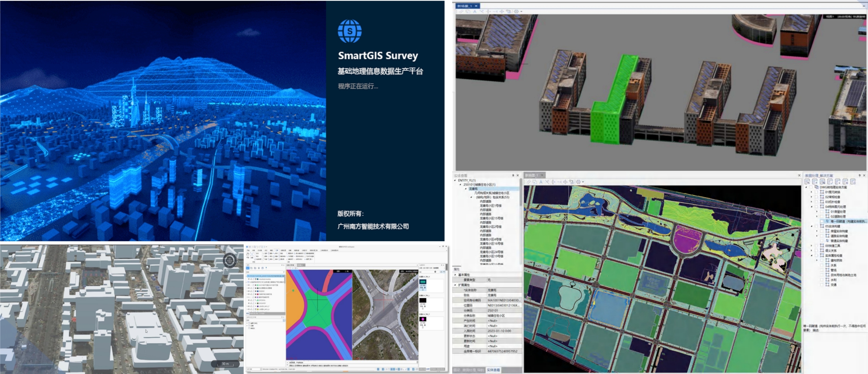The image size is (868, 374).
Task: Enable the 交通 checkbox in scheme tree
Action: click(822, 285)
